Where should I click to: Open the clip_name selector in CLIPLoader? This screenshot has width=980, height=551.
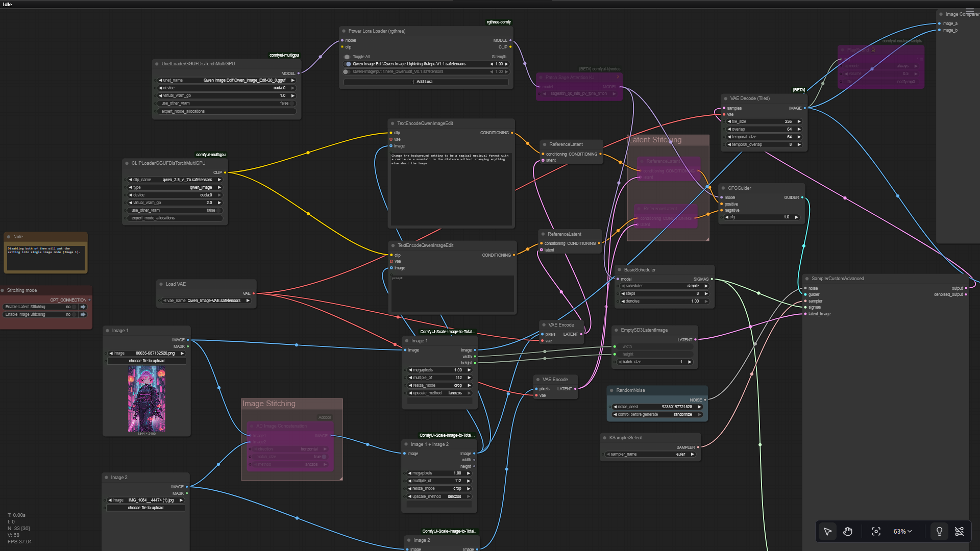(175, 180)
